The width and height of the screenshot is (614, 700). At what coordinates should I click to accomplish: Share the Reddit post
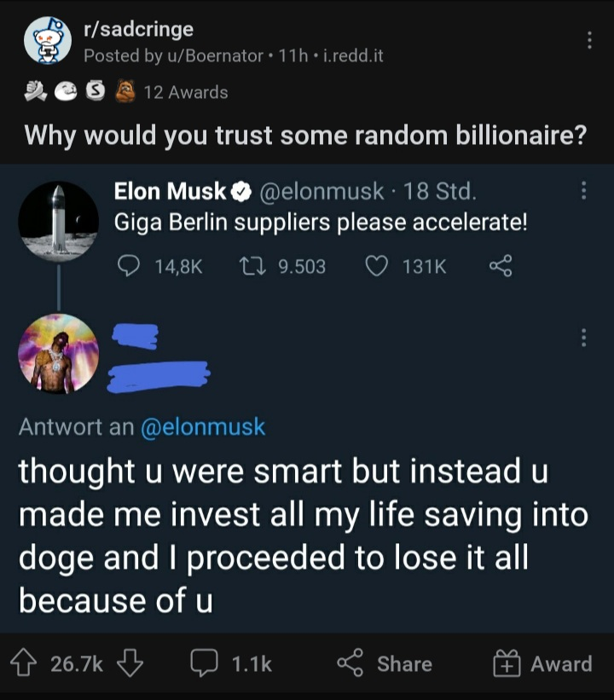coord(384,663)
